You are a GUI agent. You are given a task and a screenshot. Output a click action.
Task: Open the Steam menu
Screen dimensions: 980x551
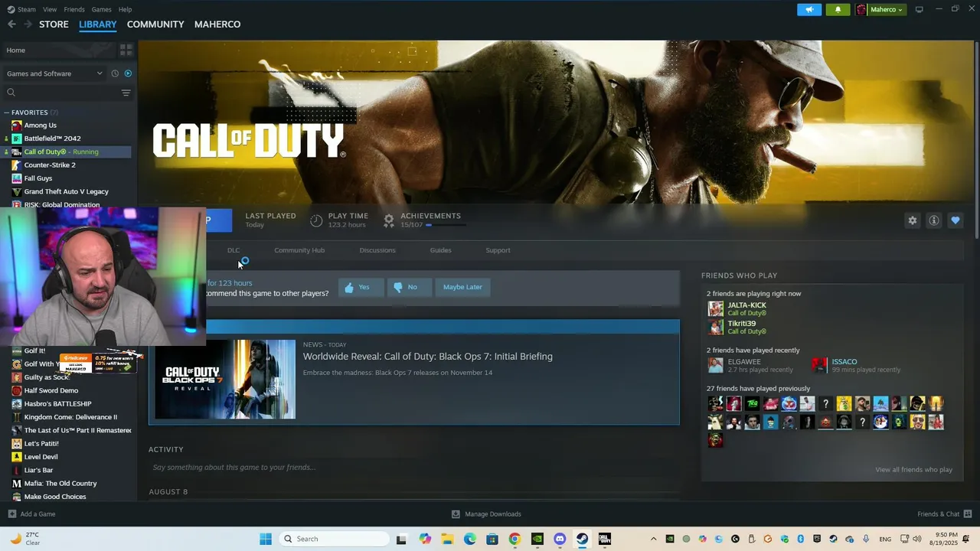point(22,9)
